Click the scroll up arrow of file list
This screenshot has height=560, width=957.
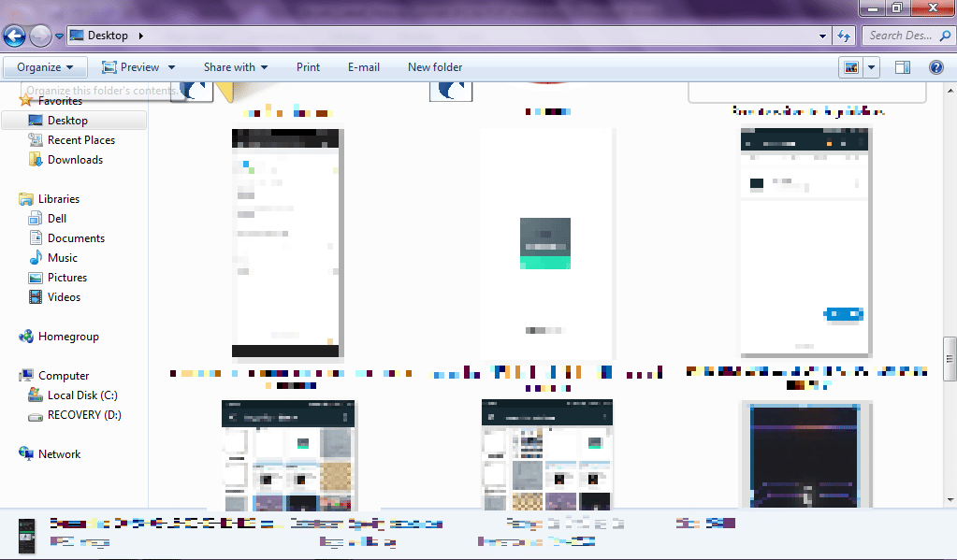pos(950,91)
